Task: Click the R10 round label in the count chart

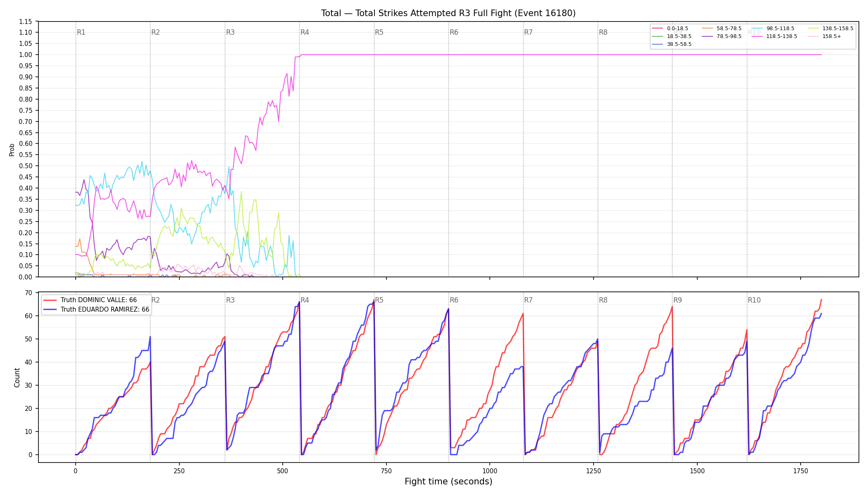Action: [754, 300]
